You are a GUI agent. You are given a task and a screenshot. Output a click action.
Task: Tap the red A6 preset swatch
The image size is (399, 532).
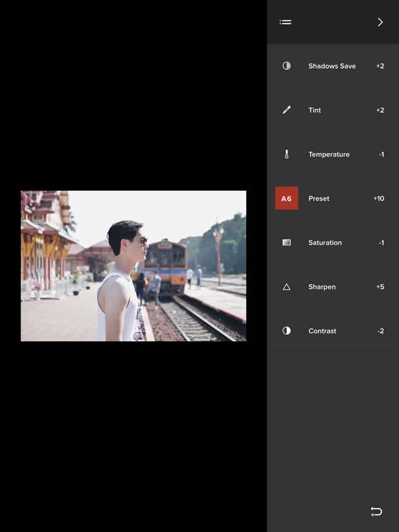(x=287, y=198)
